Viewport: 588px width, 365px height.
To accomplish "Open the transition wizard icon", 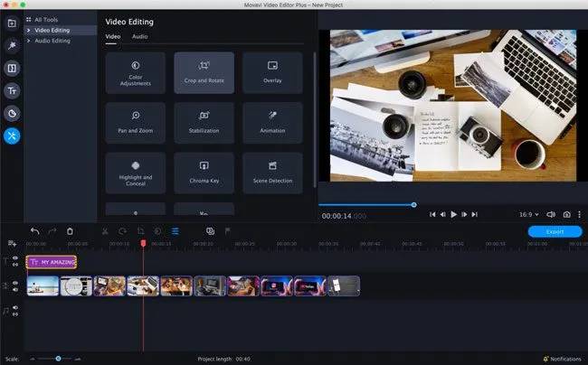I will pos(211,231).
